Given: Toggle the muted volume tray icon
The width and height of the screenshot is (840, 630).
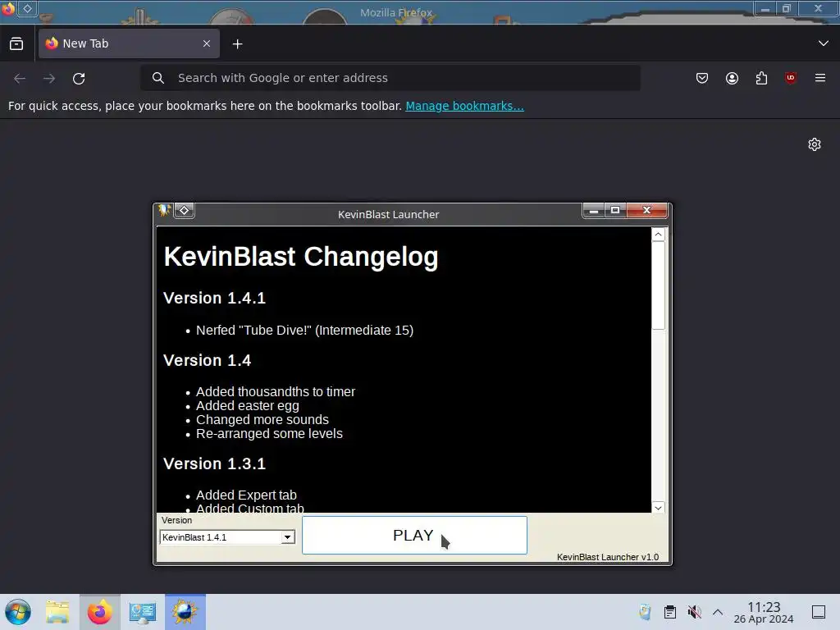Looking at the screenshot, I should (x=694, y=612).
